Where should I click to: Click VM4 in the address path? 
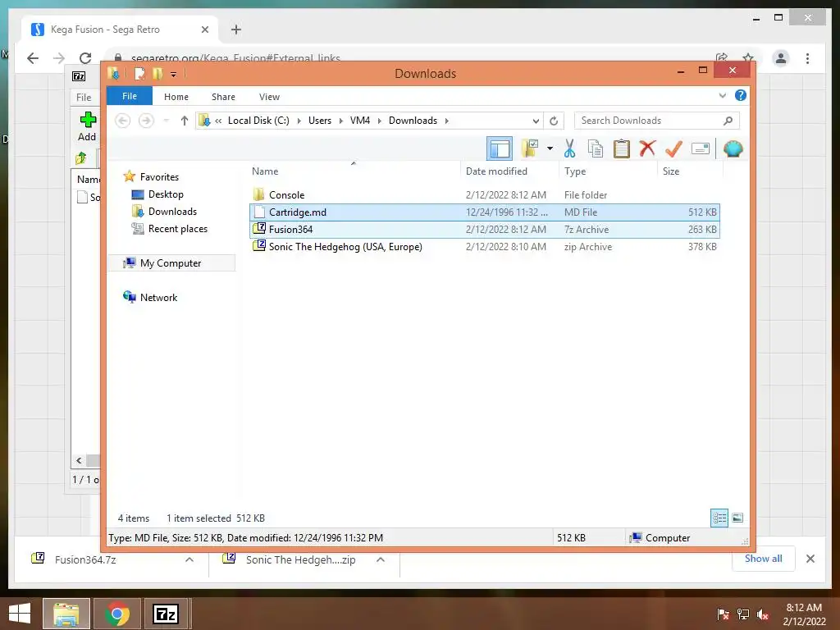point(360,121)
